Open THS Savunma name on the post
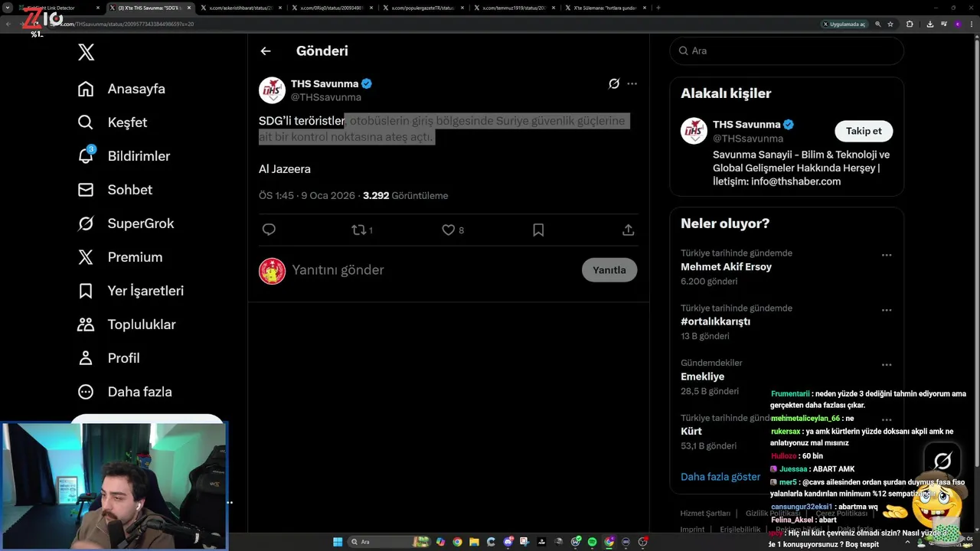Image resolution: width=980 pixels, height=551 pixels. [325, 83]
